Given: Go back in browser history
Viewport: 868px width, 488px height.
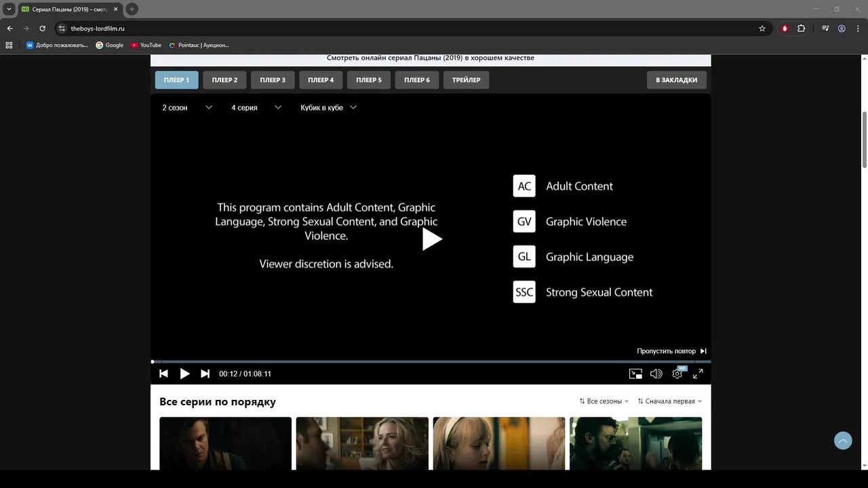Looking at the screenshot, I should coord(9,28).
